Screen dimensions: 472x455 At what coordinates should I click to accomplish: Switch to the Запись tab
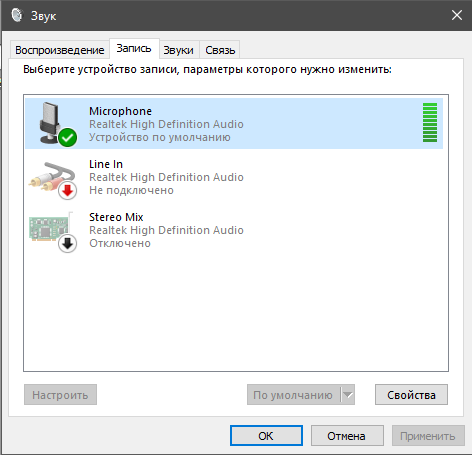click(134, 49)
